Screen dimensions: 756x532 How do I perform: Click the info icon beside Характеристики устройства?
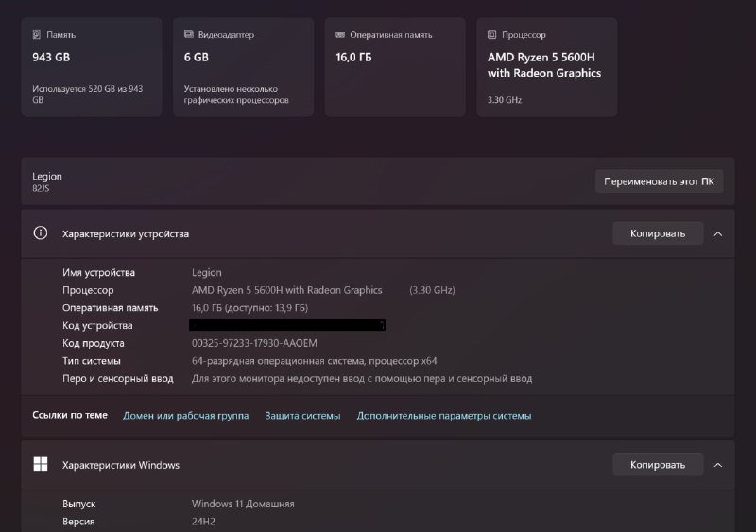[x=41, y=233]
